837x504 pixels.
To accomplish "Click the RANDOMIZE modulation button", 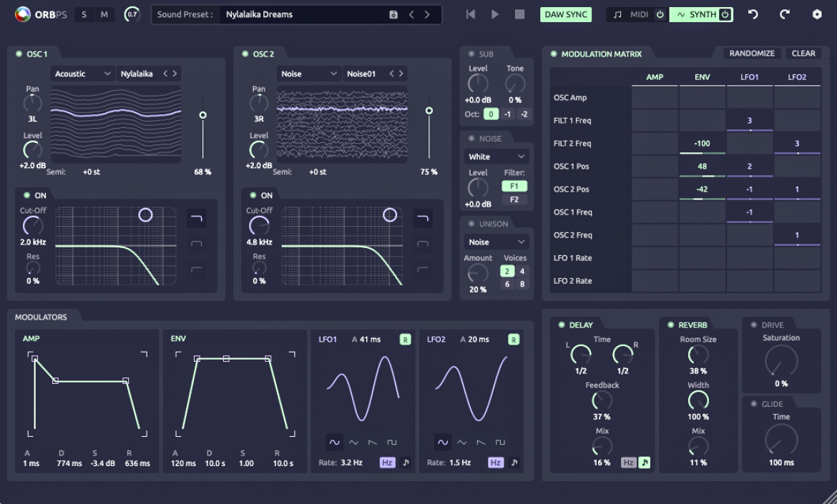I will (752, 54).
